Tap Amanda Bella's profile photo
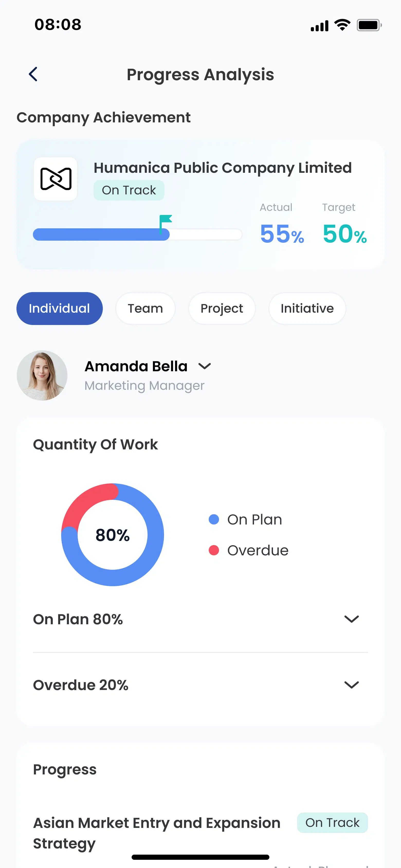Image resolution: width=401 pixels, height=868 pixels. (x=42, y=375)
